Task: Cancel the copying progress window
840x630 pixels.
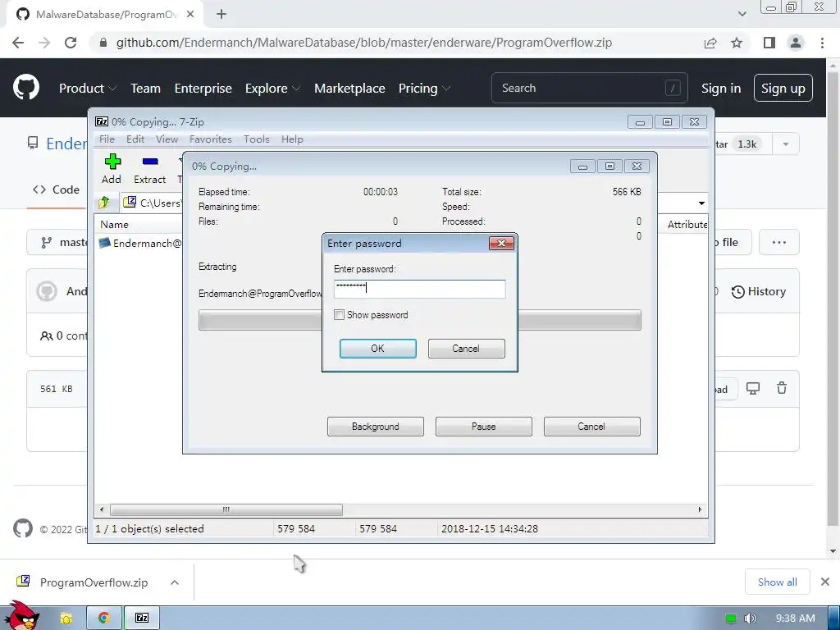Action: click(591, 427)
